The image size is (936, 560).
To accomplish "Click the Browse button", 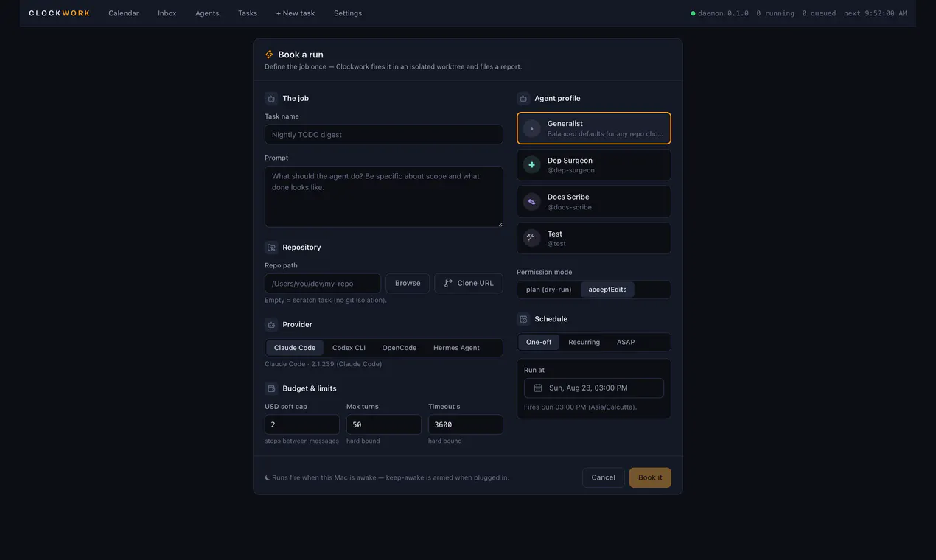I will pyautogui.click(x=408, y=283).
